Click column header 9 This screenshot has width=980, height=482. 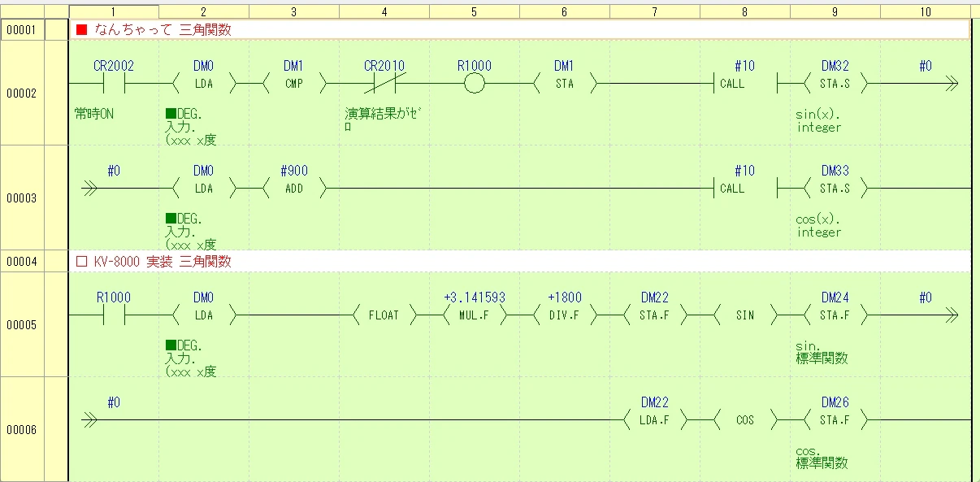click(835, 11)
